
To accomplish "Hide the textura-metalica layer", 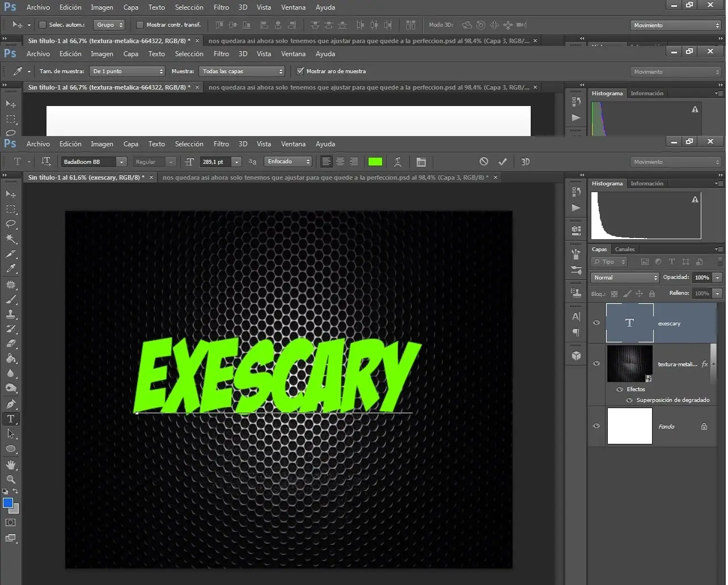I will coord(596,364).
